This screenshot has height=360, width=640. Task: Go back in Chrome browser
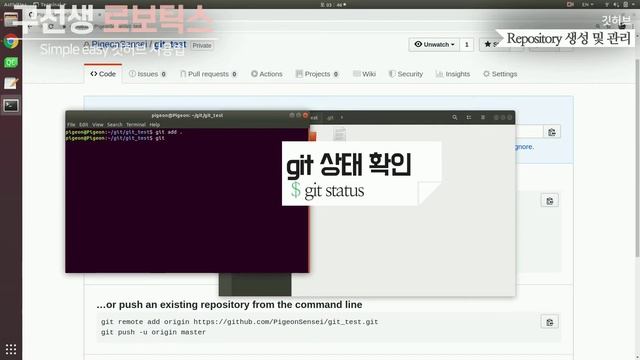pos(30,27)
